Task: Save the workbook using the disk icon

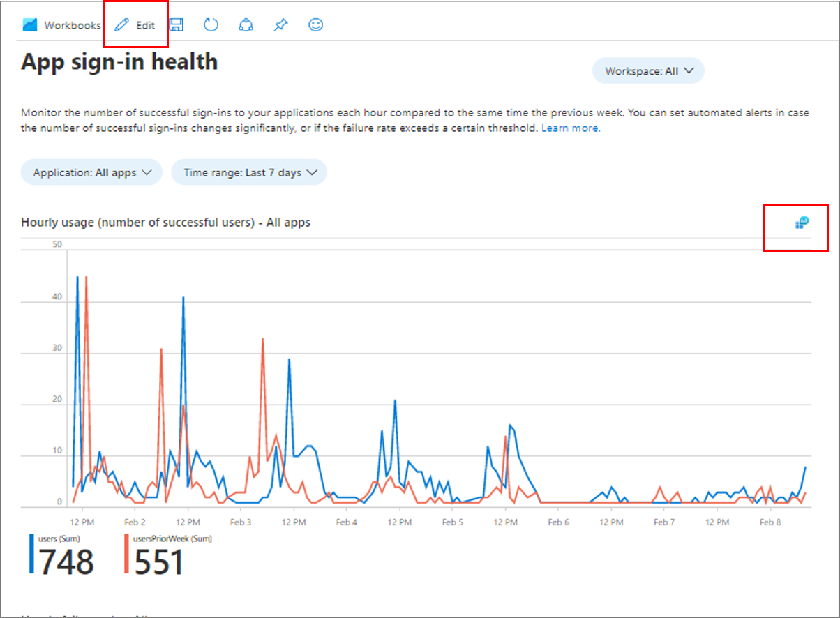Action: (x=177, y=25)
